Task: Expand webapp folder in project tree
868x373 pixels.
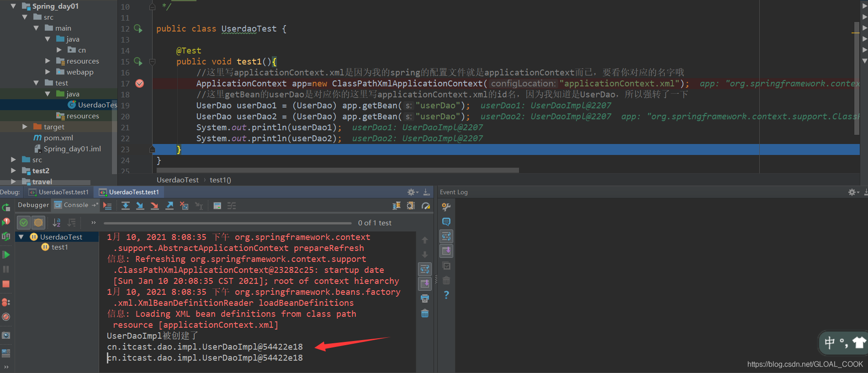Action: pos(48,72)
